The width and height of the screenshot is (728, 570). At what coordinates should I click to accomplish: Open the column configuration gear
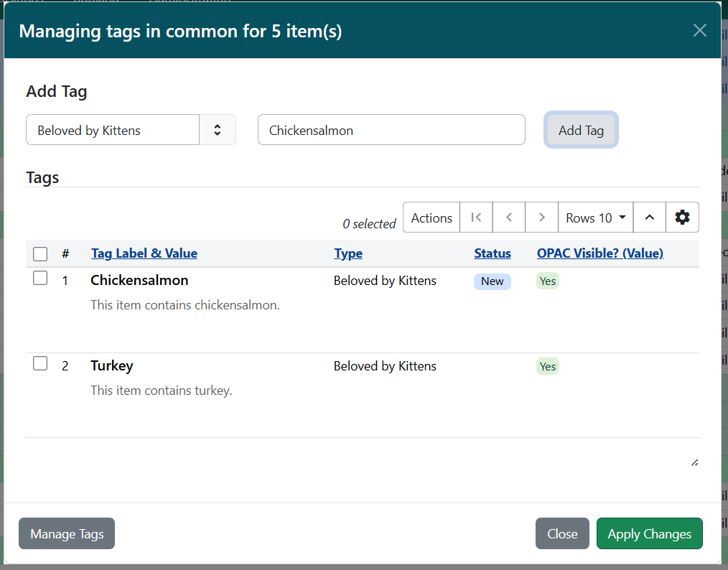[682, 217]
